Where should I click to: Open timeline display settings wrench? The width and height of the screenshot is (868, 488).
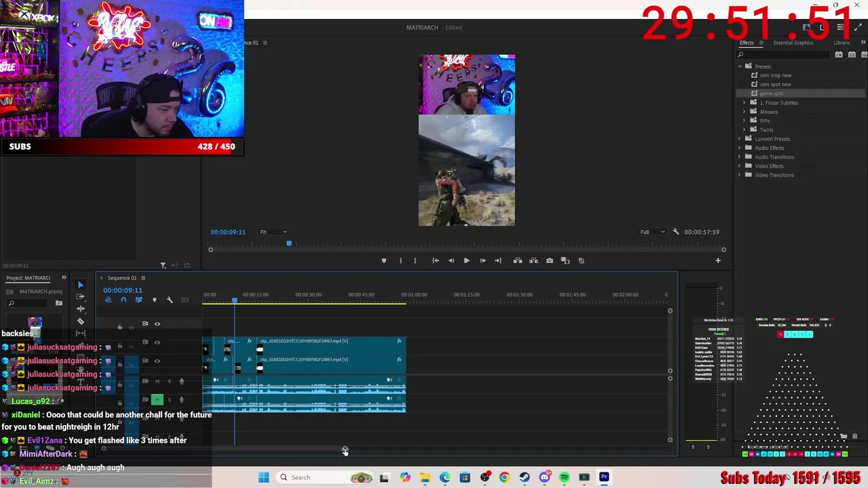click(x=170, y=300)
